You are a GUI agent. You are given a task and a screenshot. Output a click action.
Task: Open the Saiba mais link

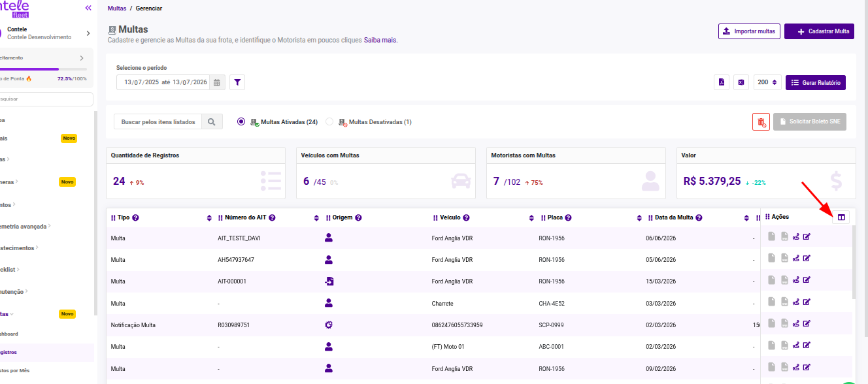click(380, 40)
